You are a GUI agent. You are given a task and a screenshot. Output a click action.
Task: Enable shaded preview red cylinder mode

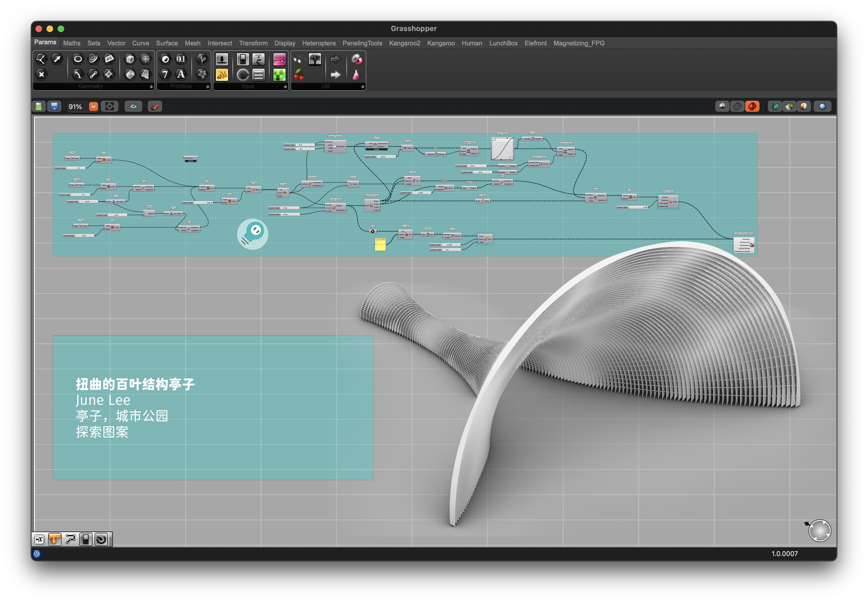(x=752, y=107)
